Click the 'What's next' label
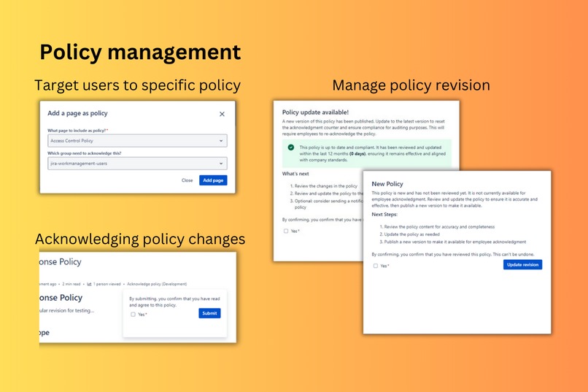Screen dimensions: 588x392 tap(295, 174)
